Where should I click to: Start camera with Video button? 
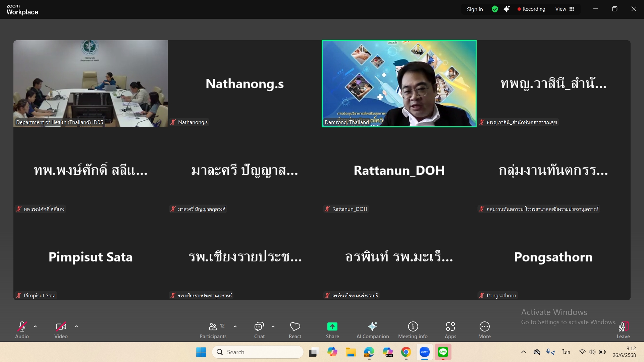(61, 330)
